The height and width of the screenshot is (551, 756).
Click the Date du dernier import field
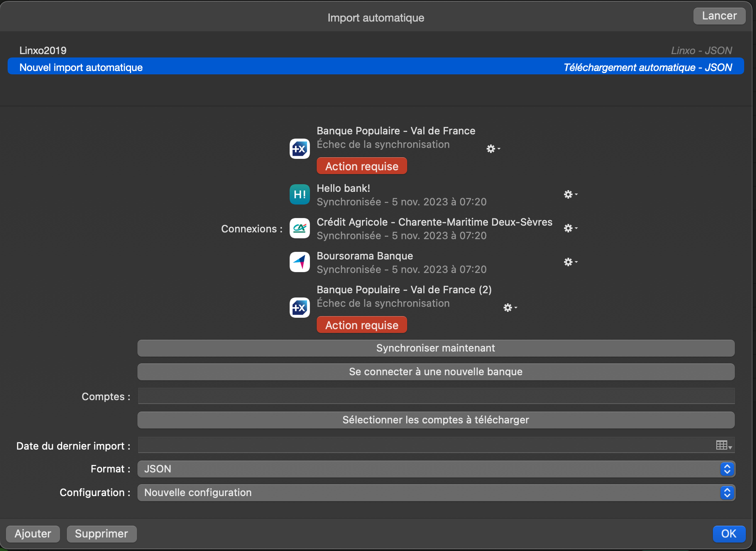[436, 445]
